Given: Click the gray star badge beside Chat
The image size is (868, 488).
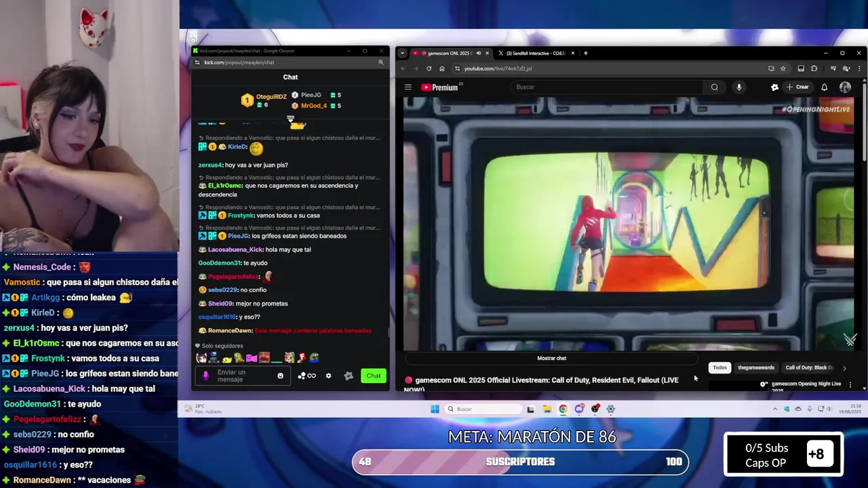Looking at the screenshot, I should [349, 375].
